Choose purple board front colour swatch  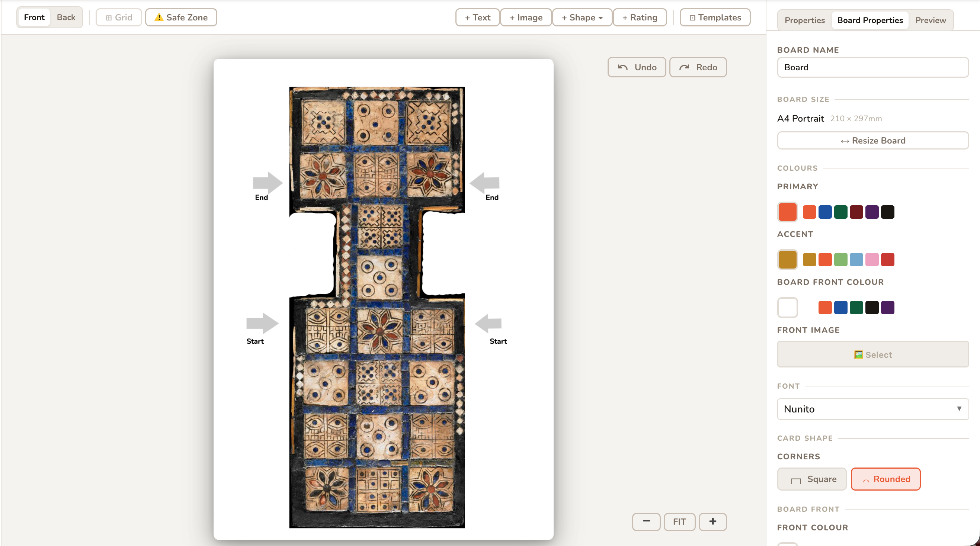point(887,308)
